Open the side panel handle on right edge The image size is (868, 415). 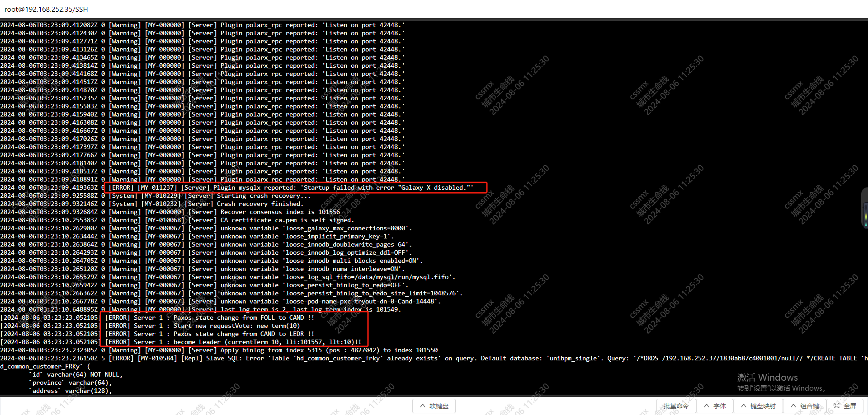(x=865, y=208)
